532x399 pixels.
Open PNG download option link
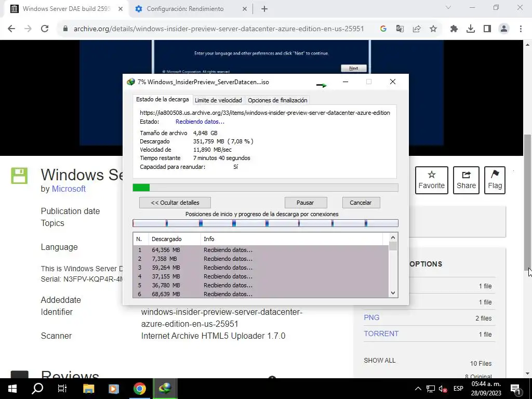(x=371, y=317)
